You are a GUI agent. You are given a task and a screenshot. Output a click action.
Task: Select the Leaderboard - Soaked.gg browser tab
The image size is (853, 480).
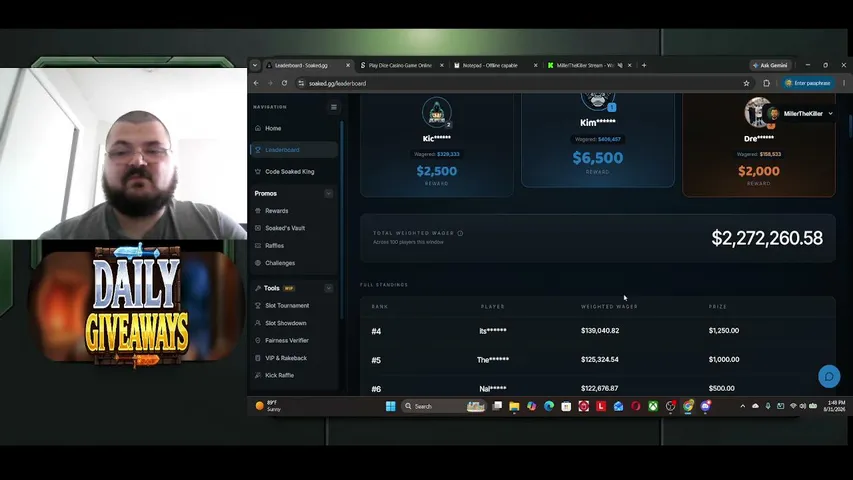tap(307, 65)
